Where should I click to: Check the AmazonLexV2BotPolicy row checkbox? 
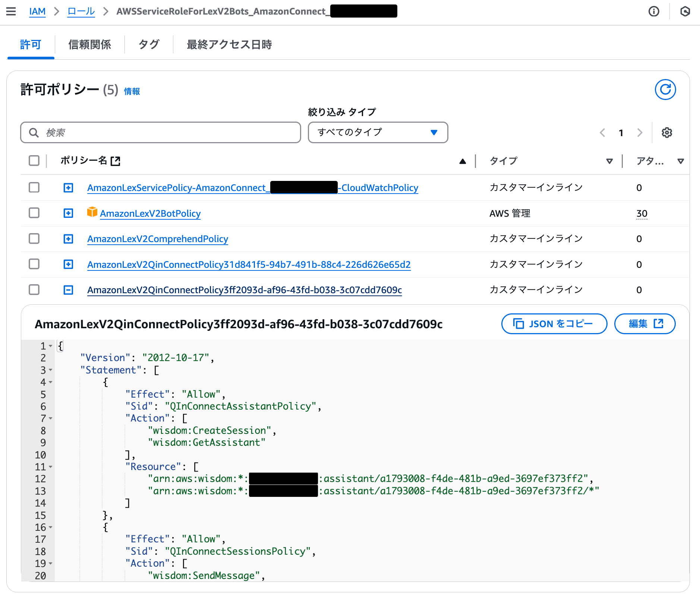pos(34,213)
